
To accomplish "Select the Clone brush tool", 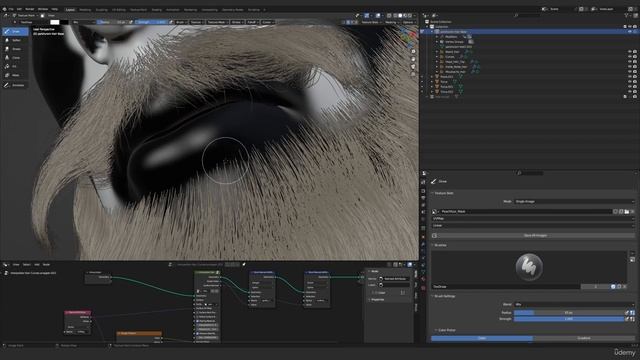I will [x=15, y=58].
